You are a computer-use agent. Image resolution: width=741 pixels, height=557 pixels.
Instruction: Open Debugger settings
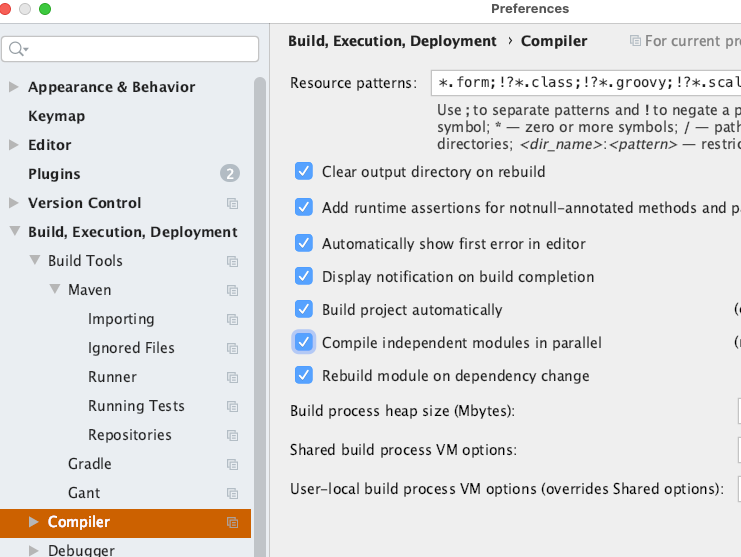[x=81, y=550]
